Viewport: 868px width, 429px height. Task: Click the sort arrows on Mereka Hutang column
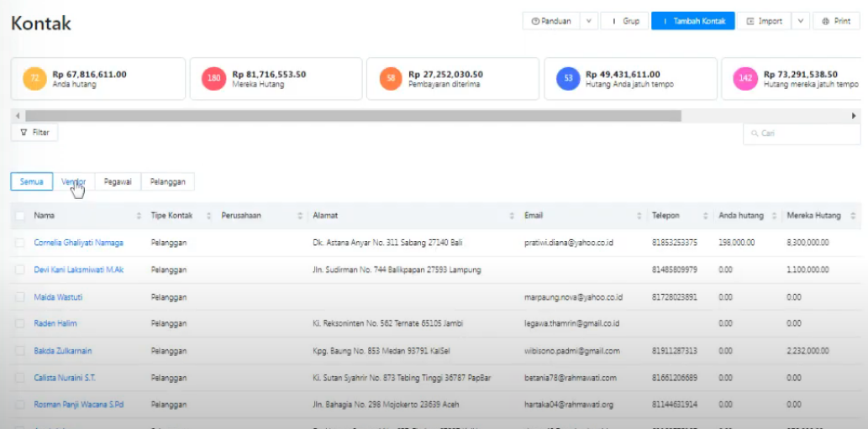click(x=853, y=216)
